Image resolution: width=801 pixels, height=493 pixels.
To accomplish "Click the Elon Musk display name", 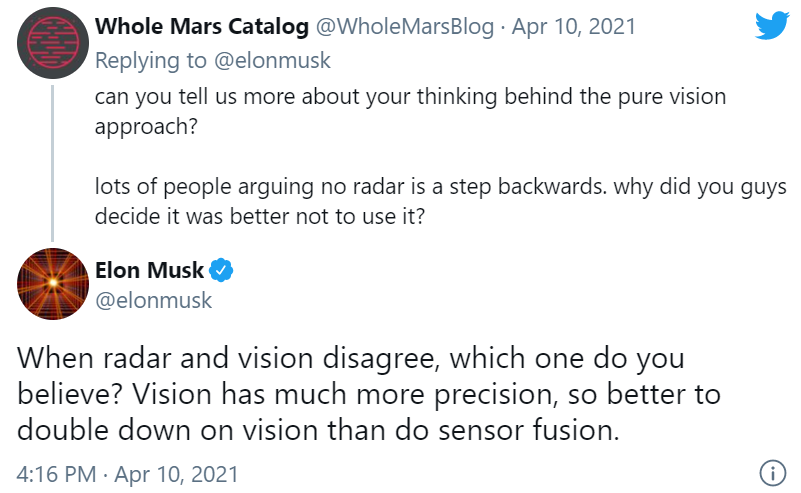I will pyautogui.click(x=149, y=270).
